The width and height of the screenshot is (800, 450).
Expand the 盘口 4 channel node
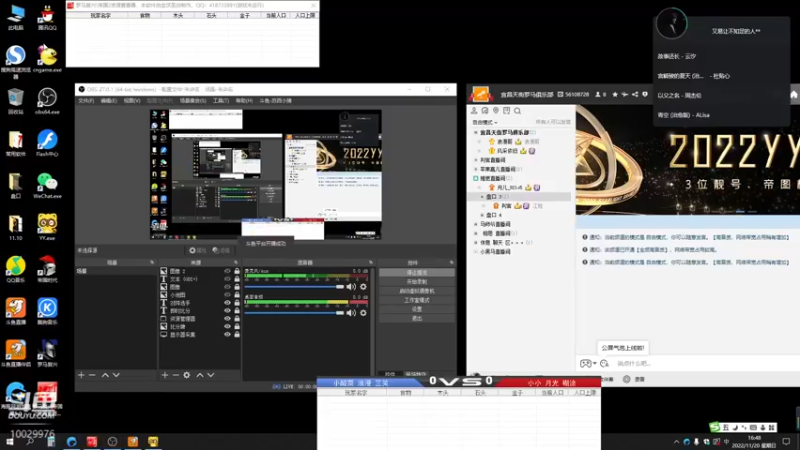482,215
